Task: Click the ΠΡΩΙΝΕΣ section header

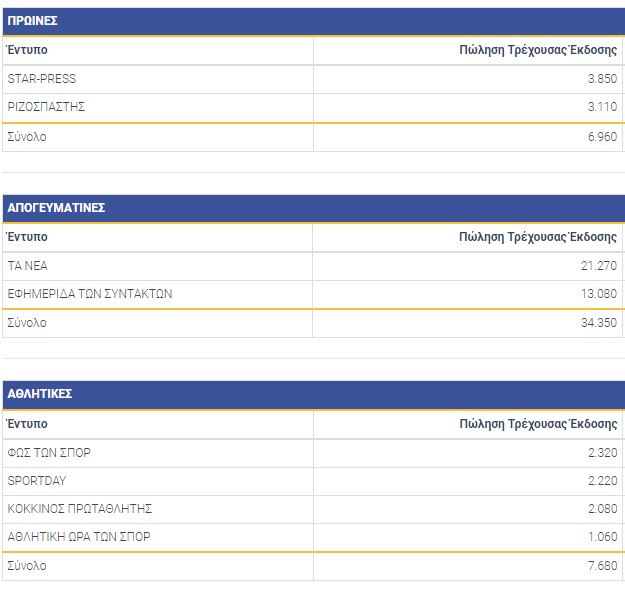Action: click(x=32, y=21)
